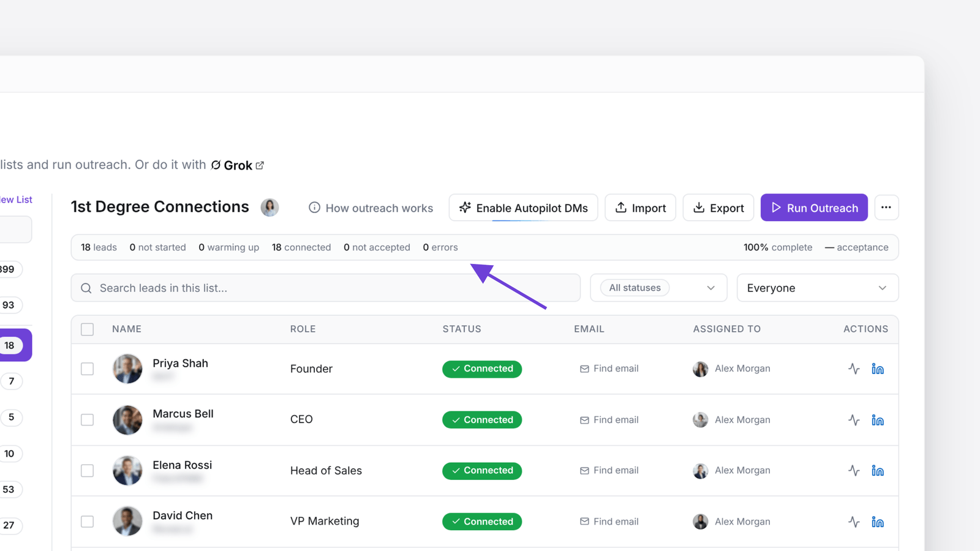This screenshot has height=551, width=980.
Task: Click the Grok external link
Action: pos(238,165)
